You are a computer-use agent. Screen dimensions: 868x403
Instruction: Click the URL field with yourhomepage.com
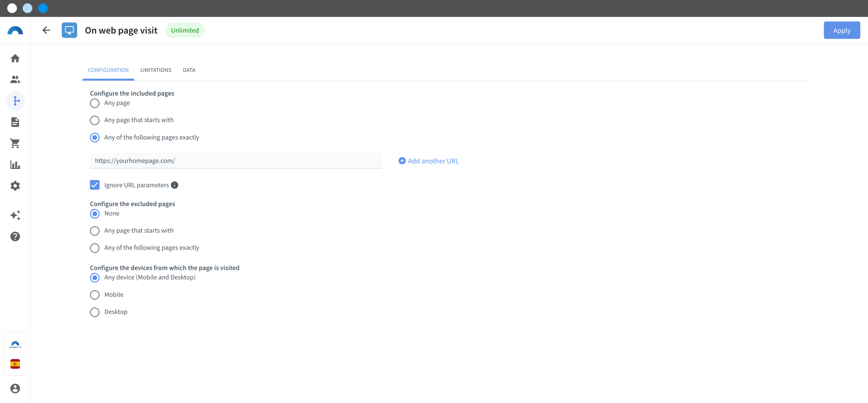click(236, 161)
